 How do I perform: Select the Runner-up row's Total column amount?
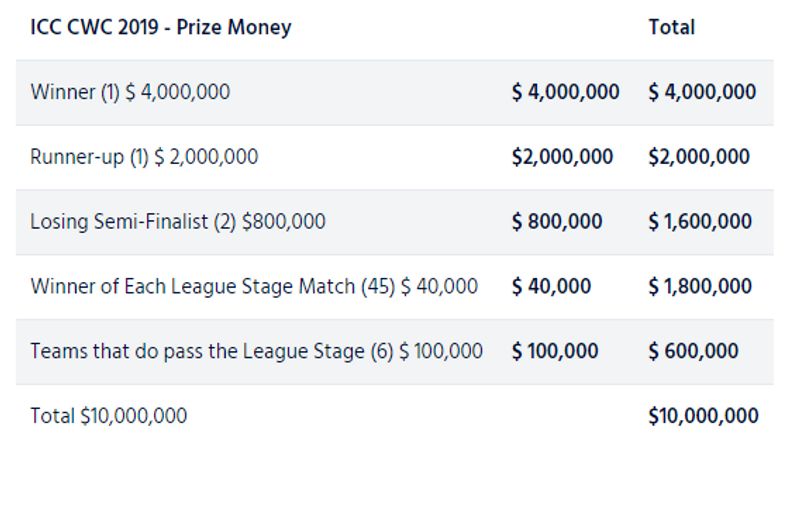pyautogui.click(x=699, y=157)
